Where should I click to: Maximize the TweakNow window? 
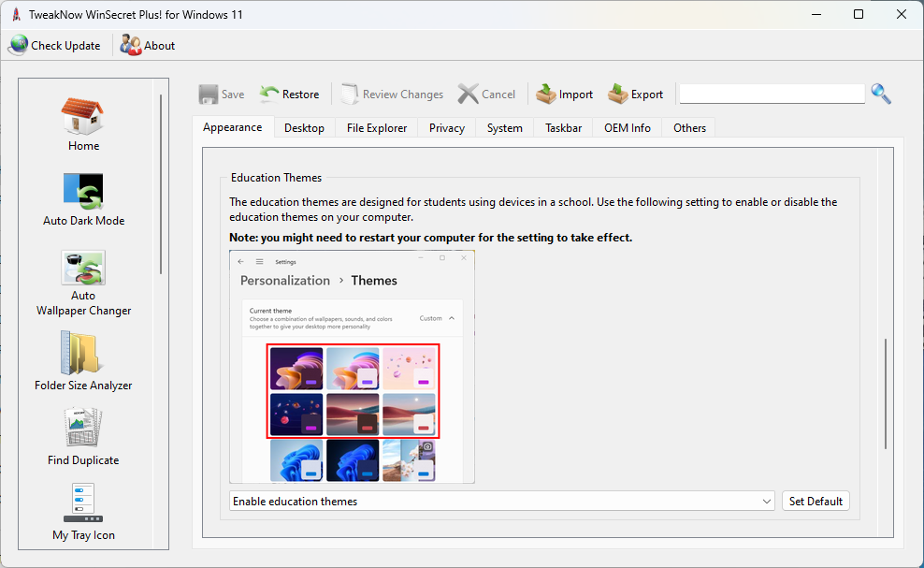tap(859, 14)
